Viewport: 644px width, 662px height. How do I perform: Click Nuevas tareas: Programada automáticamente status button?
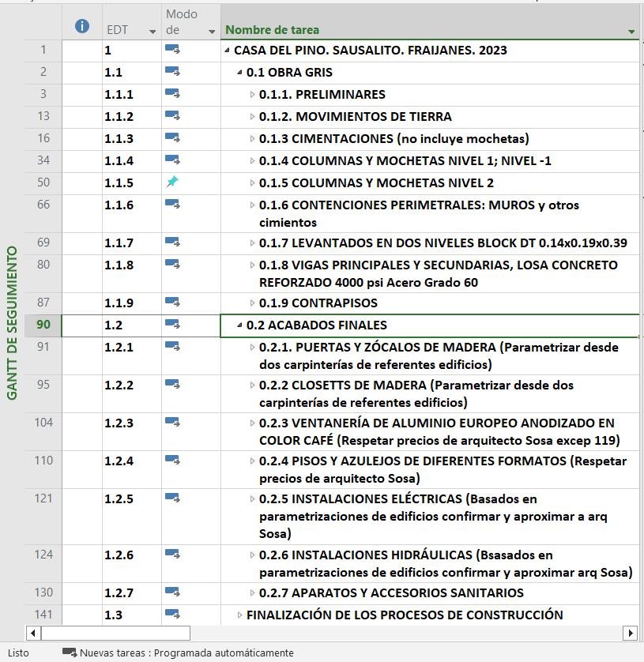(178, 653)
